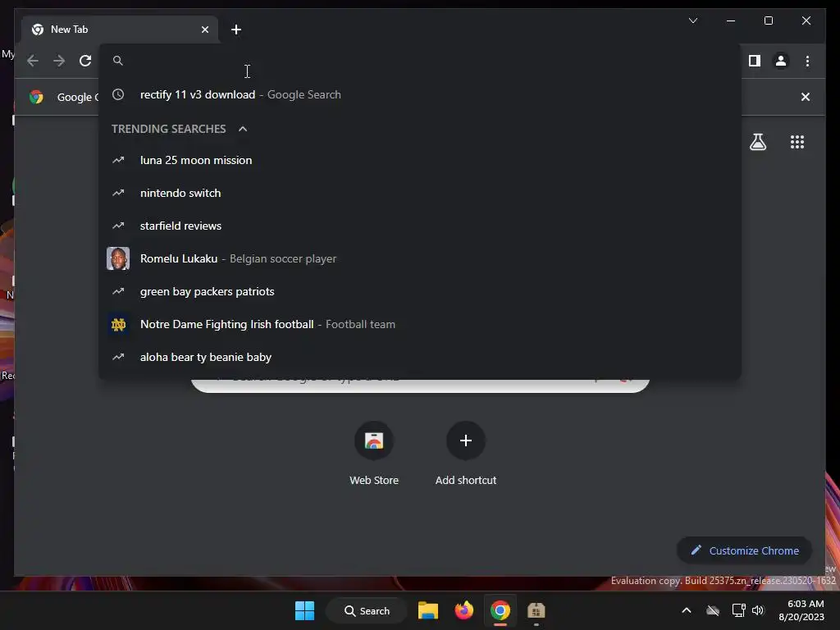This screenshot has height=630, width=840.
Task: Go forward using the forward arrow
Action: click(x=59, y=61)
